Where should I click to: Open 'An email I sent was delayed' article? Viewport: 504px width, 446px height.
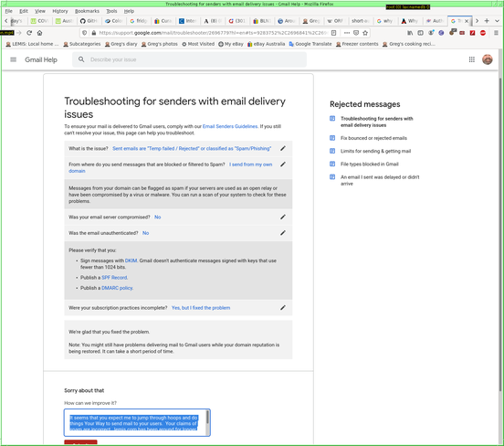coord(380,180)
